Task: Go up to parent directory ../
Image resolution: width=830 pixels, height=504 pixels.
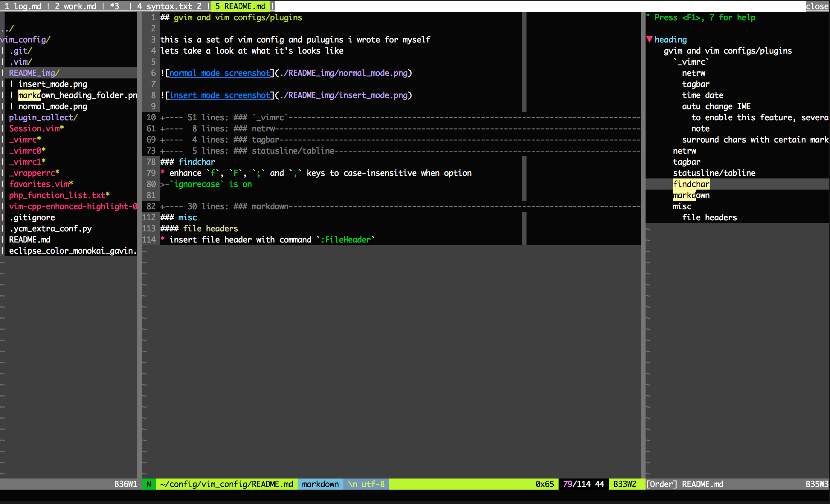Action: click(x=8, y=29)
